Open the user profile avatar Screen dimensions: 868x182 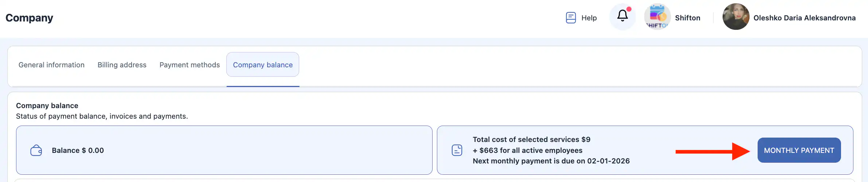(736, 17)
